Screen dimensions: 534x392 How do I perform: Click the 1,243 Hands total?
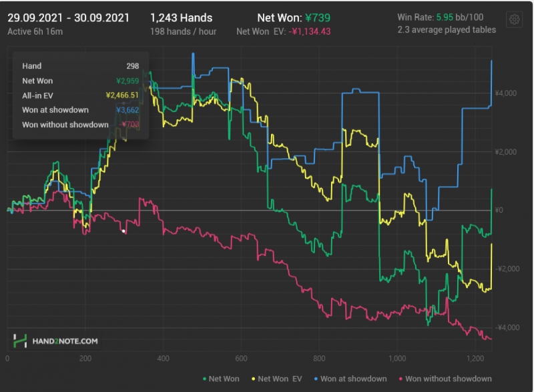(182, 17)
